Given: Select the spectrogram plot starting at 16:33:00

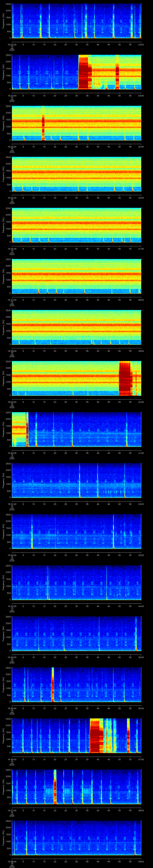Looking at the screenshot, I should pyautogui.click(x=76, y=583).
